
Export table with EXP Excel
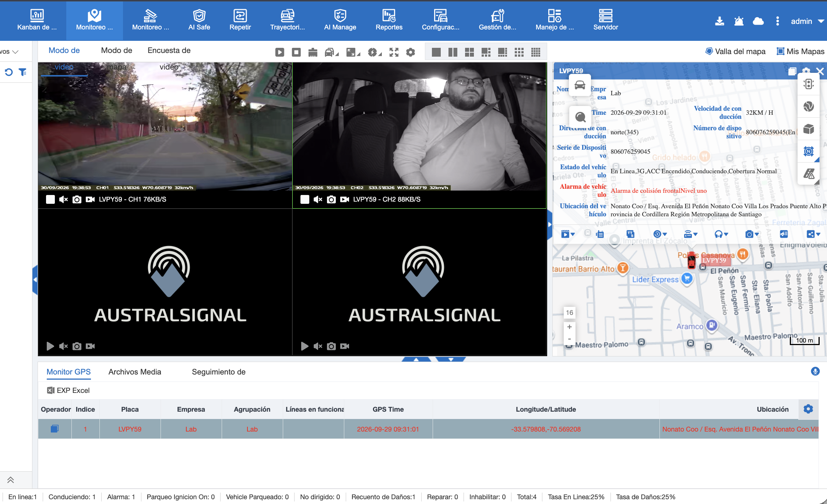pyautogui.click(x=68, y=390)
